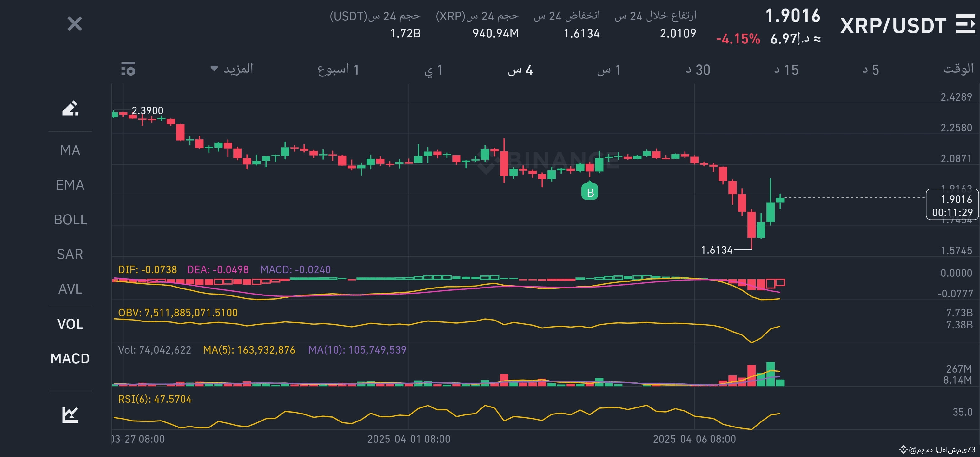Click the green B buy marker on chart

point(590,192)
